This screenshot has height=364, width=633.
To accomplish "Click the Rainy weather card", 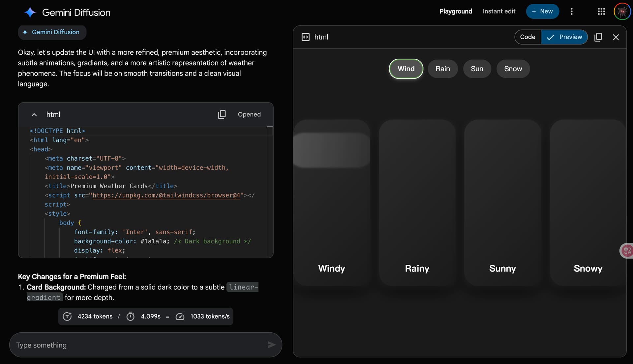I will (x=417, y=202).
